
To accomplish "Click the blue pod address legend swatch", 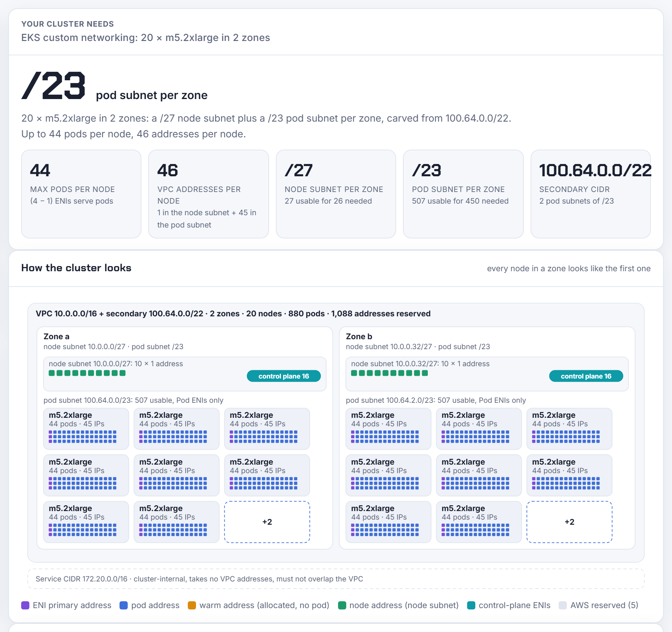I will click(124, 605).
